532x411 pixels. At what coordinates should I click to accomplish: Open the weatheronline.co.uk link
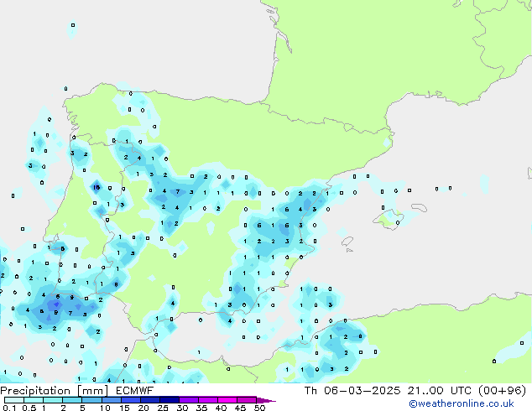pos(462,403)
